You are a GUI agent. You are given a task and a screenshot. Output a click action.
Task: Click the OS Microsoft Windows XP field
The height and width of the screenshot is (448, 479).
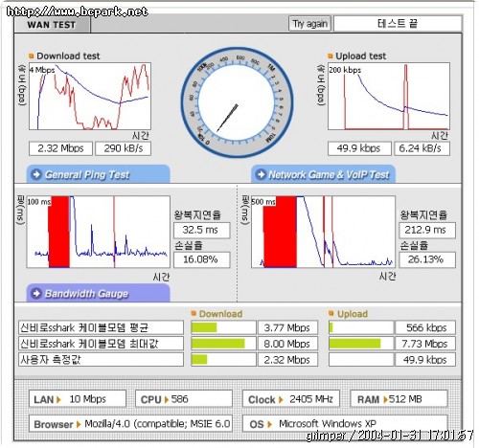345,424
